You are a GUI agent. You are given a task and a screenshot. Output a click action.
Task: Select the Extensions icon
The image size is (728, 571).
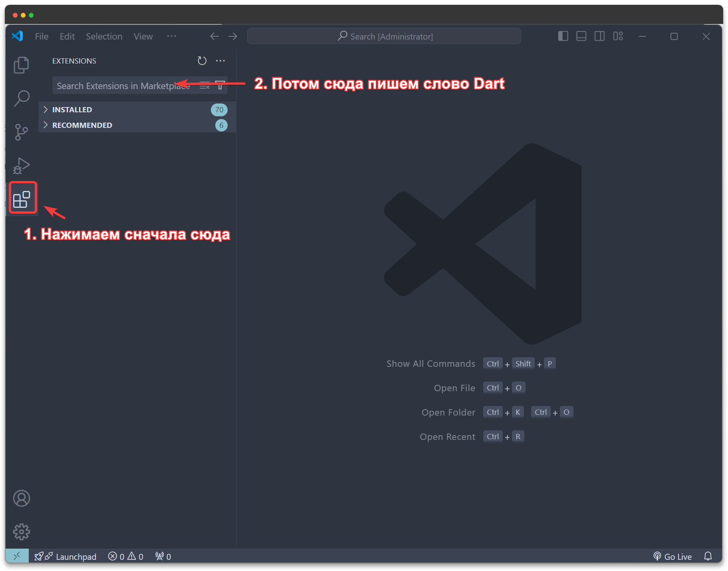pos(22,198)
